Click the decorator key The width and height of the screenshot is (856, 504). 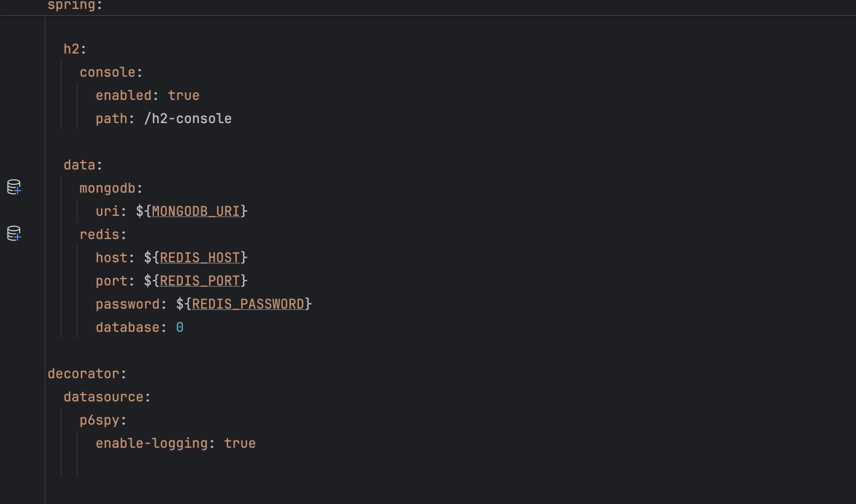tap(83, 373)
